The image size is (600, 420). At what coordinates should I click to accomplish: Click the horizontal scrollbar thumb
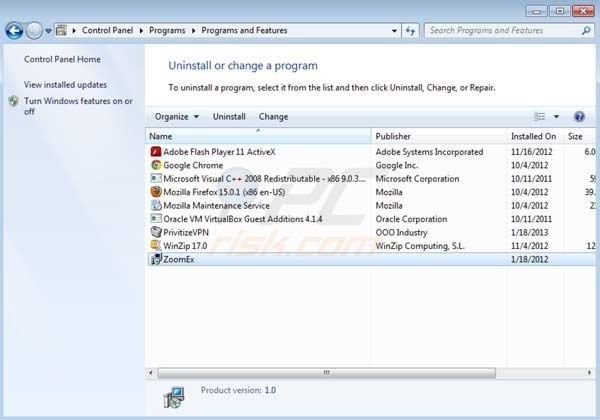[326, 372]
